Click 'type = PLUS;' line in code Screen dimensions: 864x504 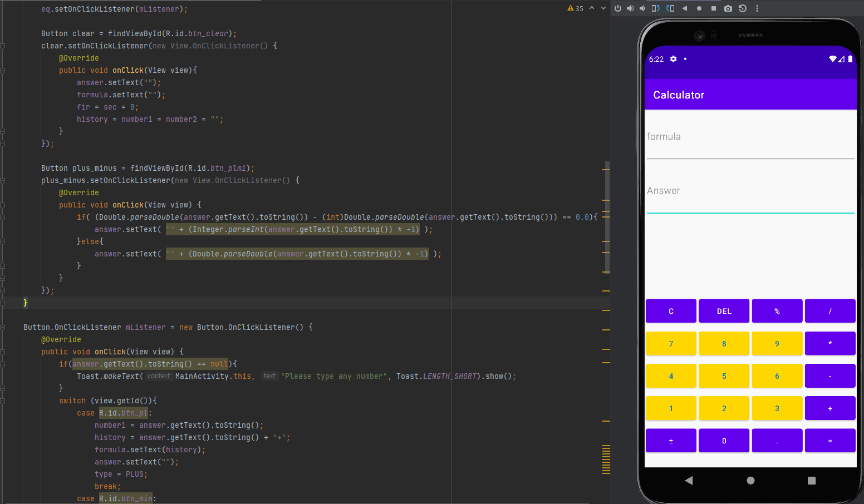(x=121, y=475)
